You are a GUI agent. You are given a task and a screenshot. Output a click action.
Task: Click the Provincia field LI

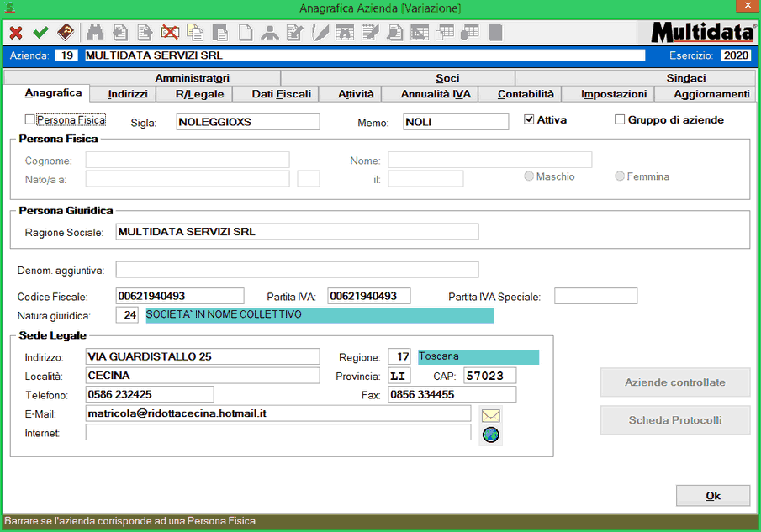pos(399,376)
